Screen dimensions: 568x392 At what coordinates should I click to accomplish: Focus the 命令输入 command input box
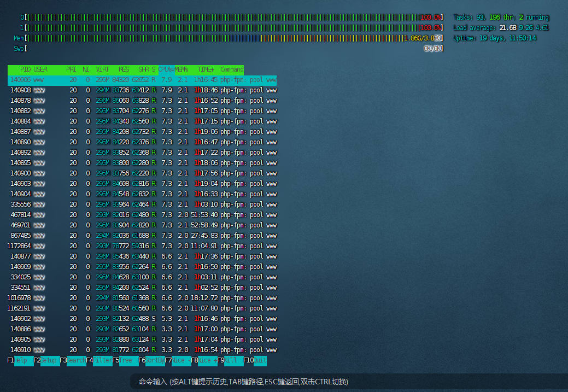(x=349, y=382)
